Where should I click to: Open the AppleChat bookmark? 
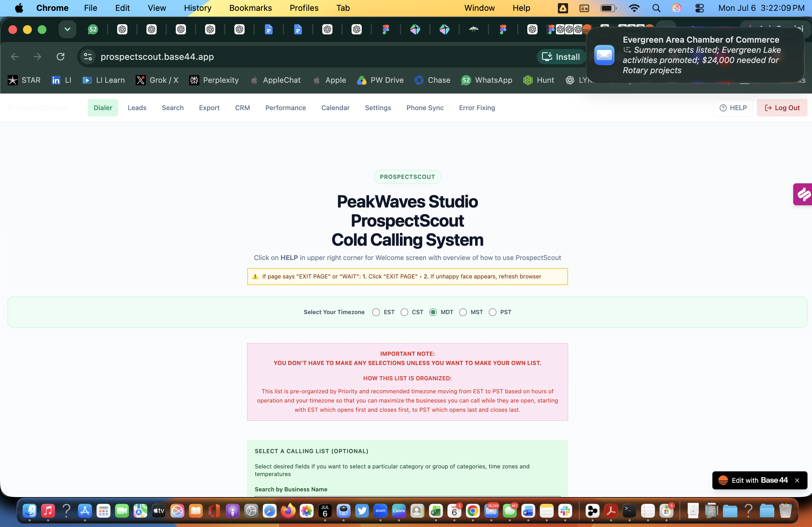pyautogui.click(x=275, y=80)
